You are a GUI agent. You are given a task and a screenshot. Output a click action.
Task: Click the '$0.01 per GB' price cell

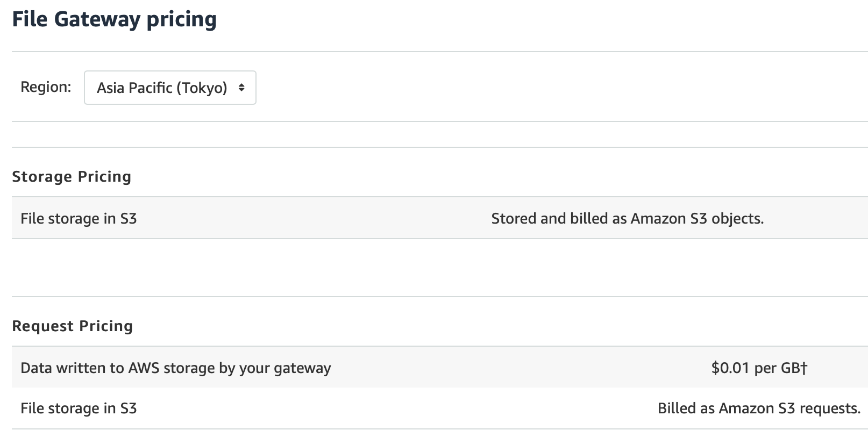(759, 368)
